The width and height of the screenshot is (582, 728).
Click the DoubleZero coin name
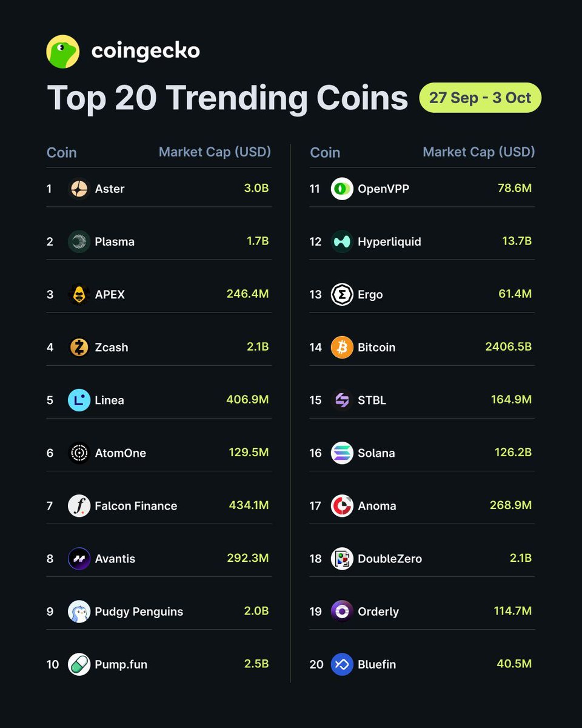tap(390, 559)
